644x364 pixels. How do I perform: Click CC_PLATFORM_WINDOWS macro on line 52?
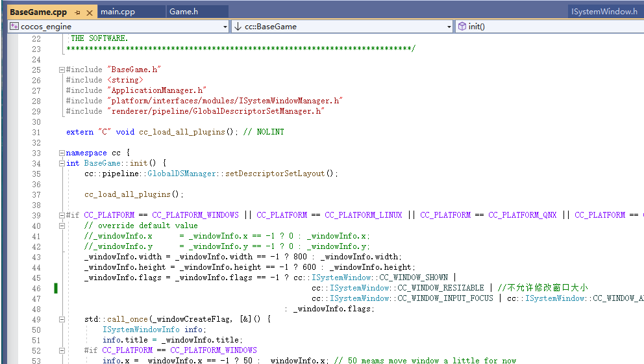pos(214,350)
